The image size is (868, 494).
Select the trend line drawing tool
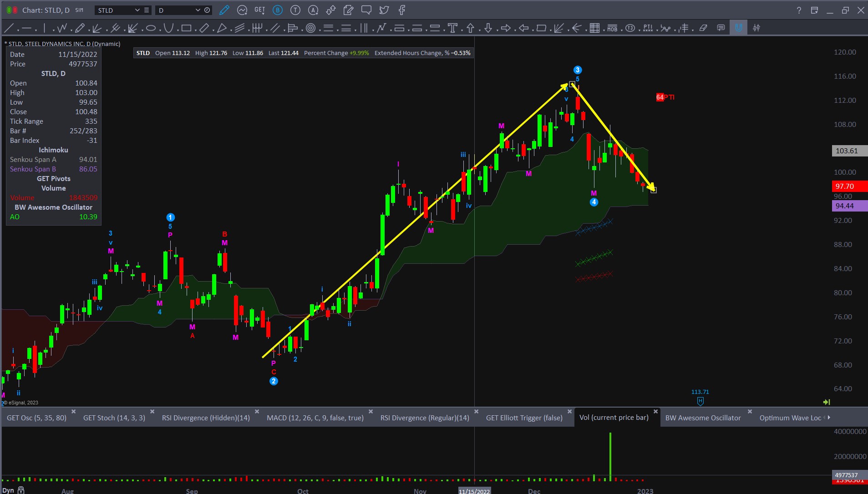tap(9, 28)
